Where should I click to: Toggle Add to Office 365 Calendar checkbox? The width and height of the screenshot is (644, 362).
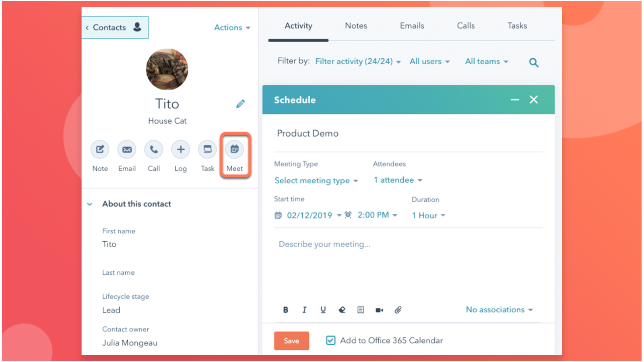(x=330, y=340)
